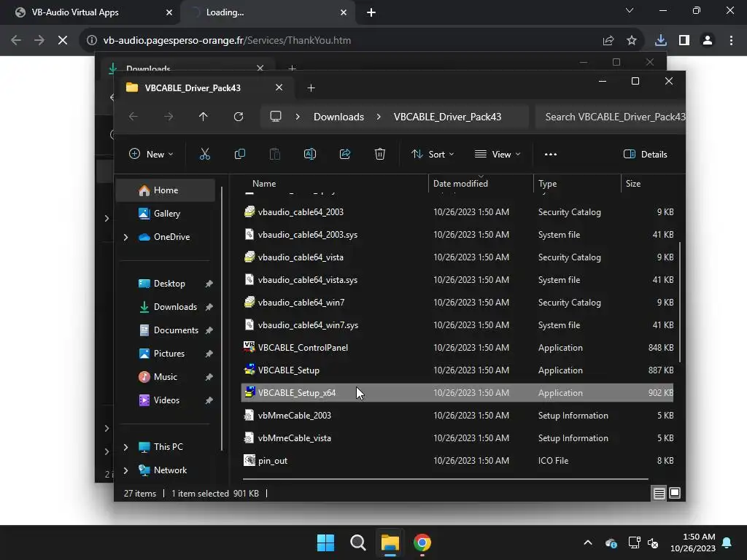Click the Rename icon in toolbar
This screenshot has width=747, height=560.
coord(309,154)
